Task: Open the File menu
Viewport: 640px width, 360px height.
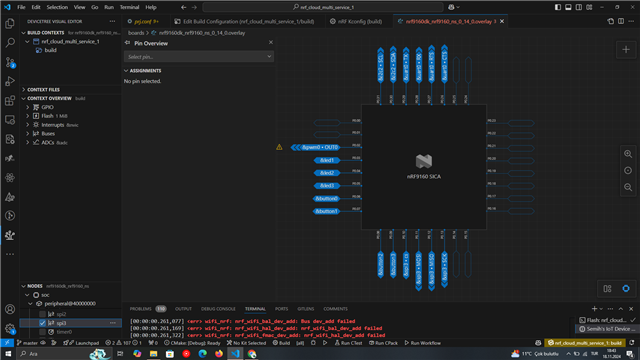Action: [x=21, y=7]
